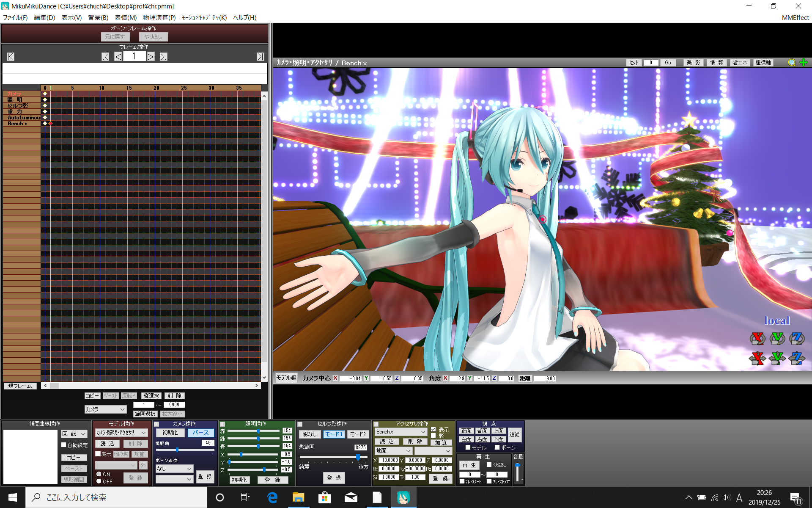This screenshot has height=508, width=812.
Task: Click モデル編 mode button
Action: (286, 378)
